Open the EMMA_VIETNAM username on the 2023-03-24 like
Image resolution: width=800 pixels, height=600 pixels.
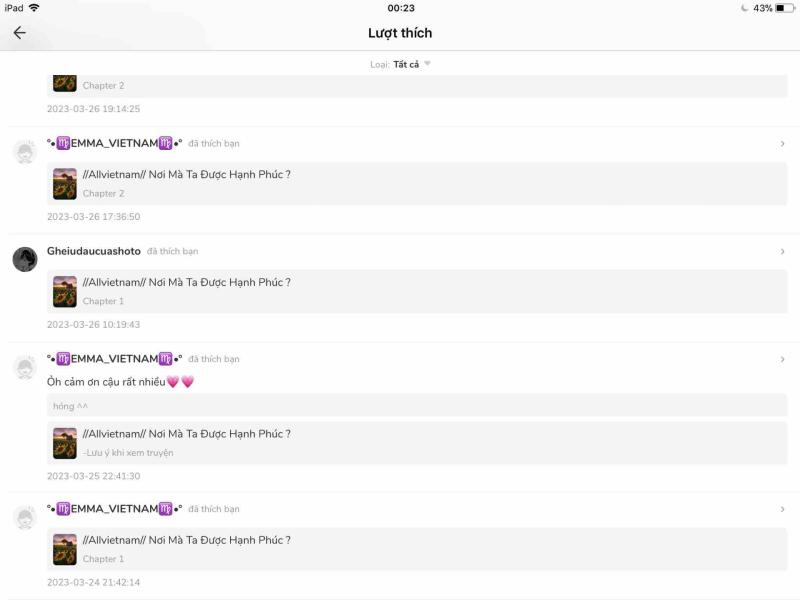[114, 509]
